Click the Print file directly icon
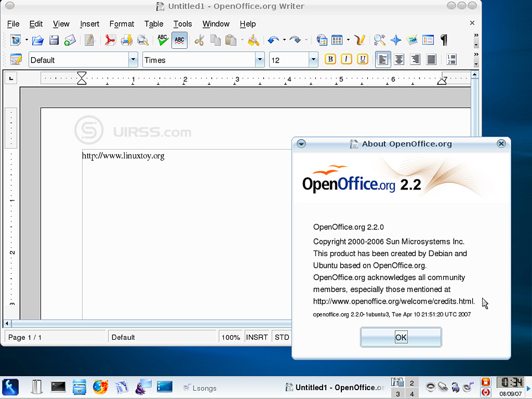 (x=127, y=40)
